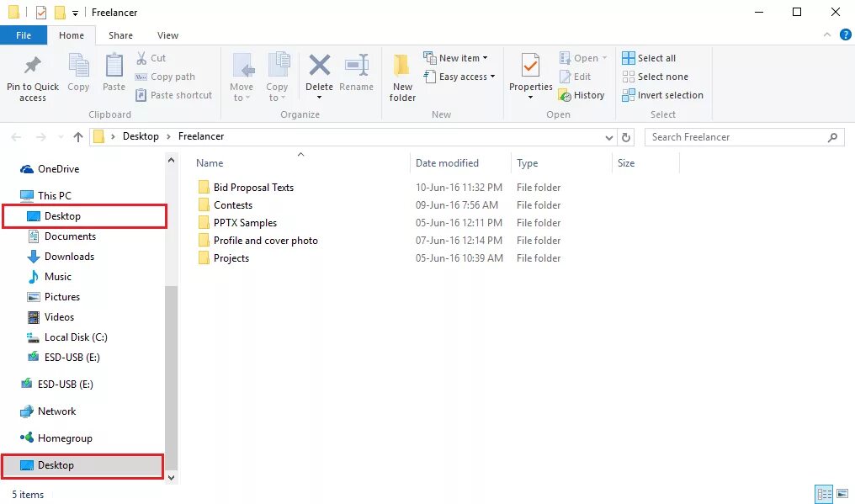
Task: Open Local Disk (C:)
Action: point(67,337)
